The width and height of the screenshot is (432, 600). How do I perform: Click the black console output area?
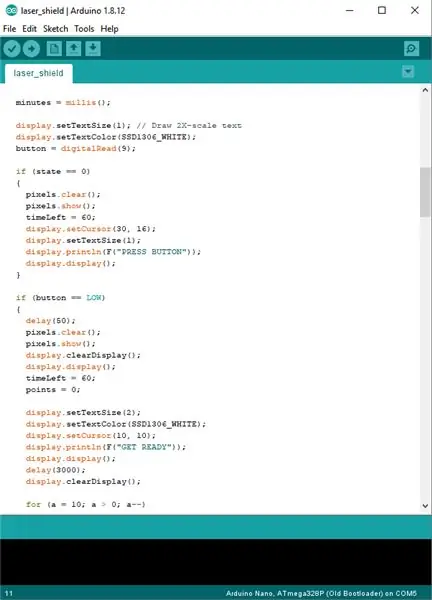pyautogui.click(x=216, y=562)
